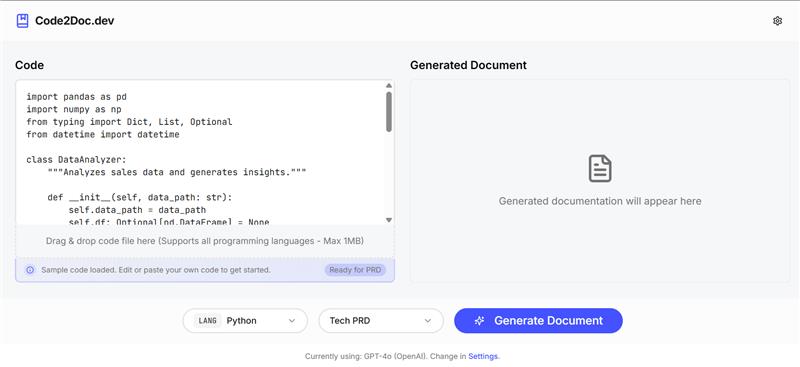The height and width of the screenshot is (367, 800).
Task: Click the line 'import numpy as np'
Action: point(74,109)
